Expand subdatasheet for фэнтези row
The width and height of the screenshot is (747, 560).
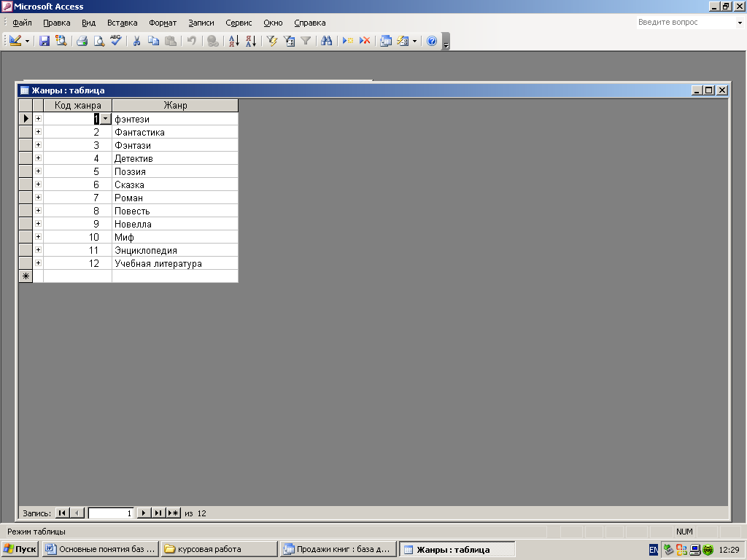tap(38, 119)
